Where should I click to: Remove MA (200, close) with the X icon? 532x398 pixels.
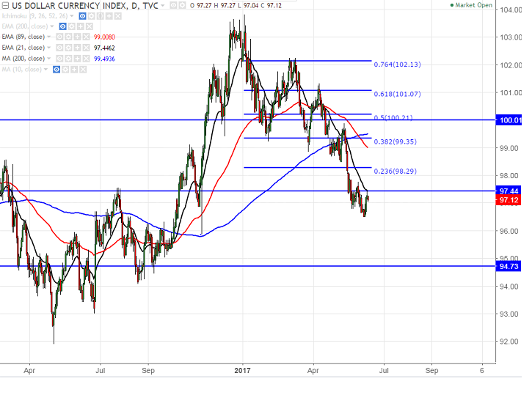click(x=86, y=59)
